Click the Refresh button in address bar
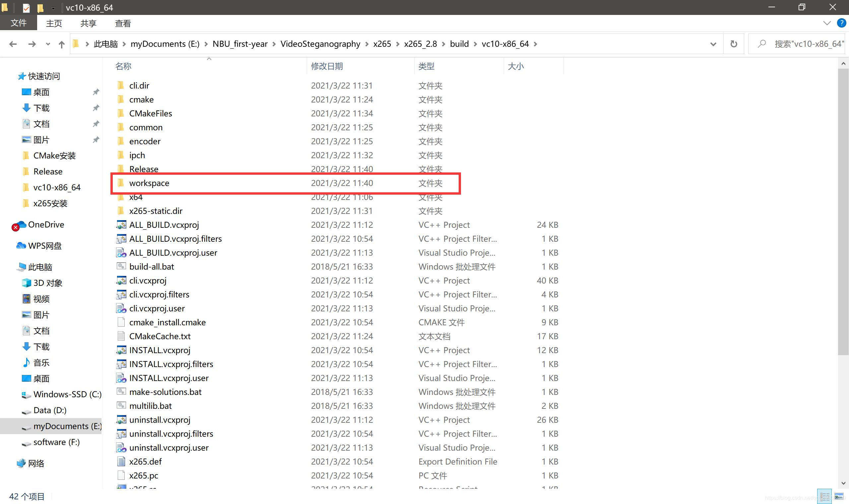 tap(734, 44)
